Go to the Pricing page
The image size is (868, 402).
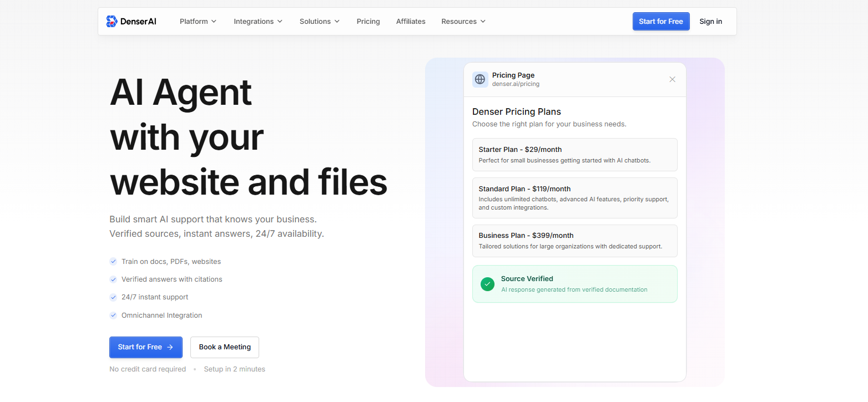(x=368, y=22)
